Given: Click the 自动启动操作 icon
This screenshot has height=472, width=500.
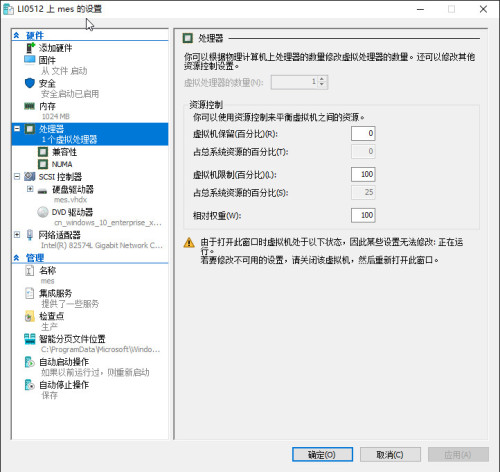Looking at the screenshot, I should [30, 362].
